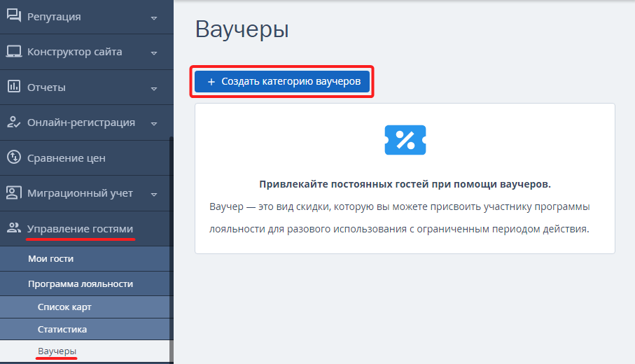Click the blue percent voucher ticket icon
The width and height of the screenshot is (635, 364).
click(405, 140)
